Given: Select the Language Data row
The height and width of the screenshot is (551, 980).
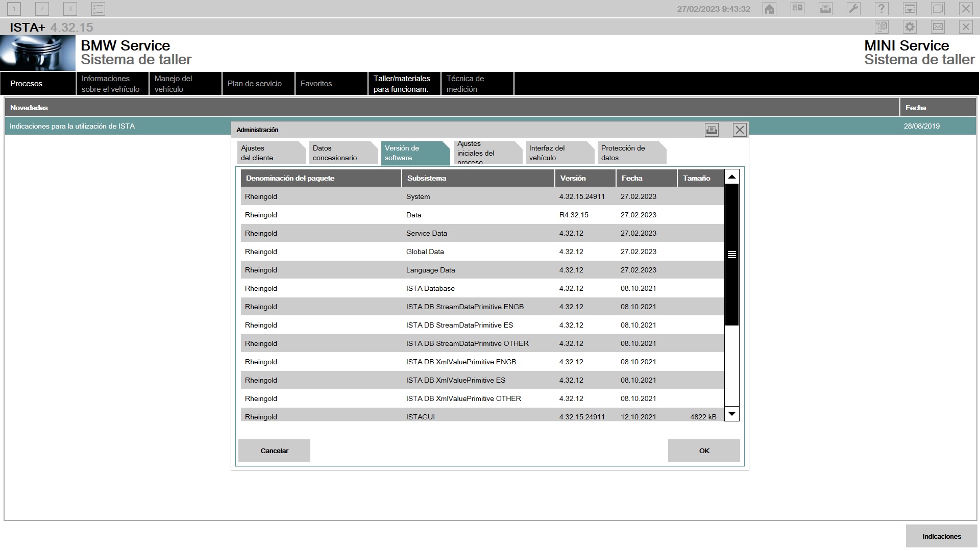Looking at the screenshot, I should pyautogui.click(x=482, y=270).
